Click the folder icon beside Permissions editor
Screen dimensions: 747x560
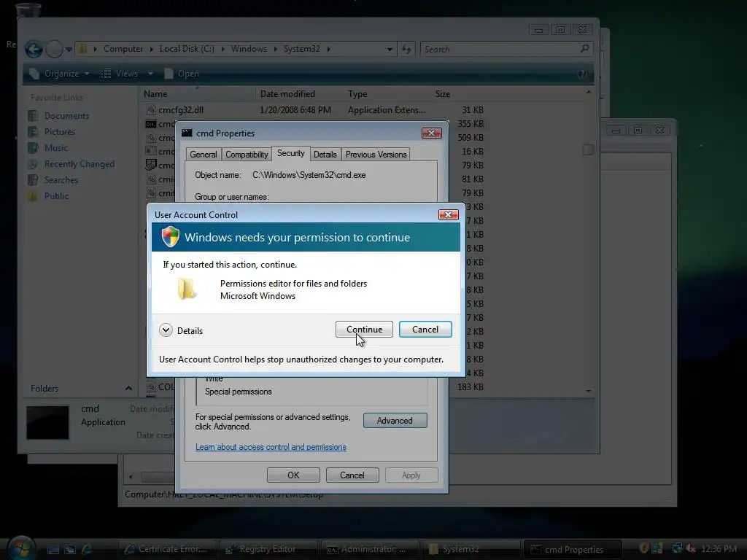pos(186,289)
